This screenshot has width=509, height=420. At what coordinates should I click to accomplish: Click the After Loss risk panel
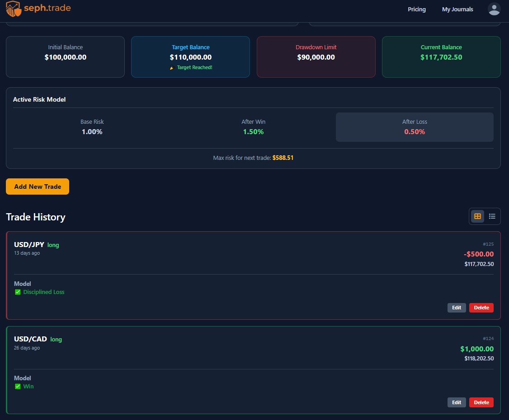(415, 127)
